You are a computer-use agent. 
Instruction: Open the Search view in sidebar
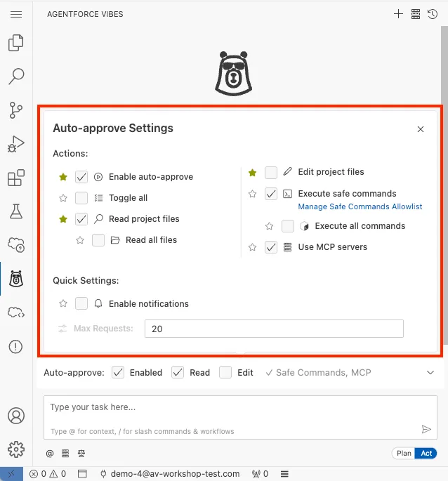pyautogui.click(x=15, y=76)
